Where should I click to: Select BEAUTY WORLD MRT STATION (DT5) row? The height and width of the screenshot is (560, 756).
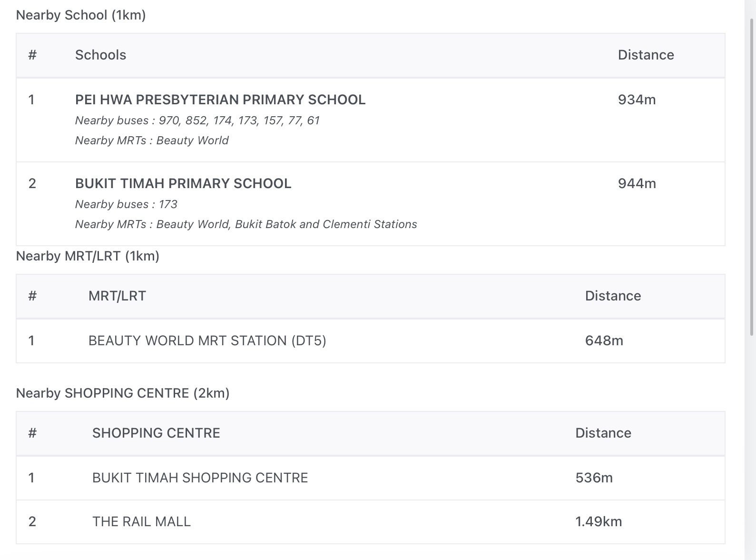tap(207, 340)
